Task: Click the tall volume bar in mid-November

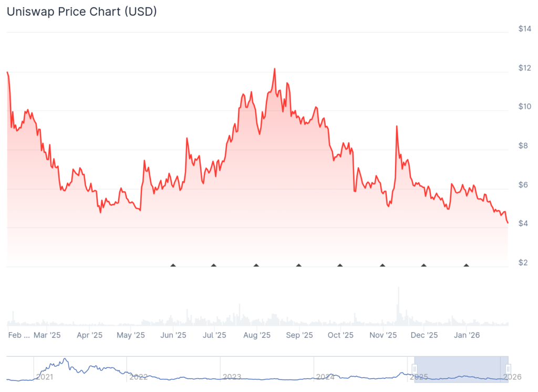Action: pos(398,307)
